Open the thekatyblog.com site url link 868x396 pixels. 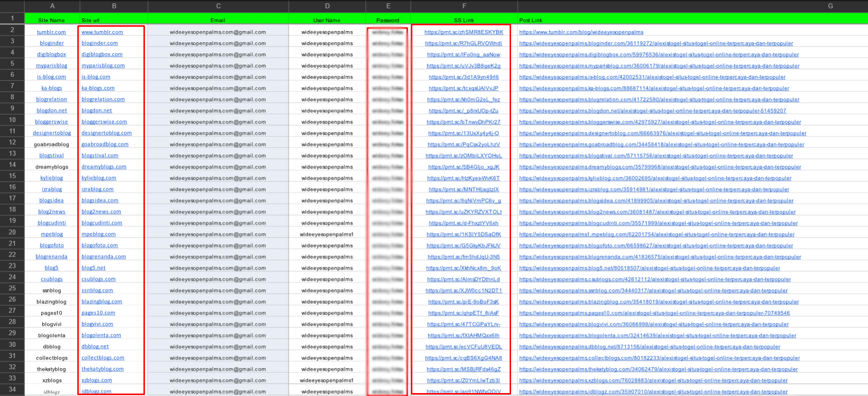click(103, 369)
